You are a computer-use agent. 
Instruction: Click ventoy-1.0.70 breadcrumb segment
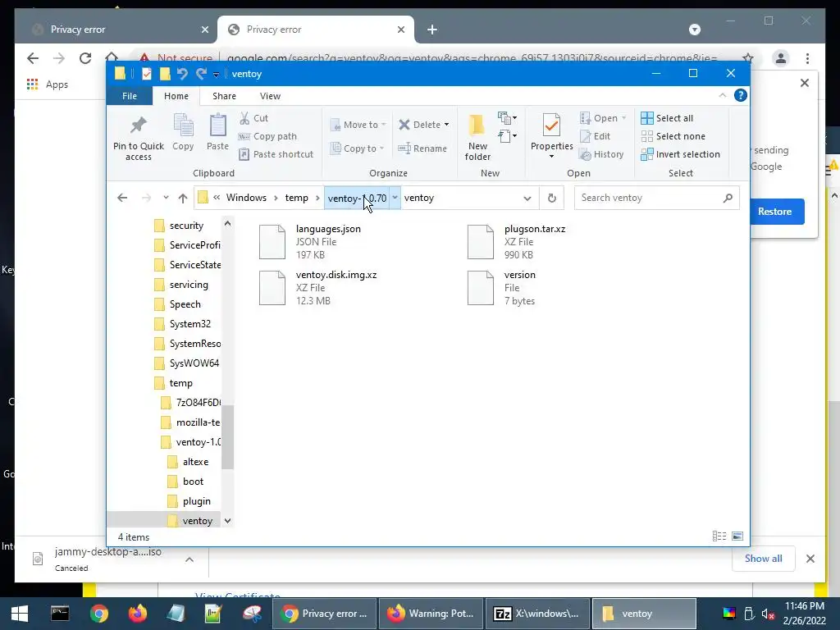pos(357,198)
